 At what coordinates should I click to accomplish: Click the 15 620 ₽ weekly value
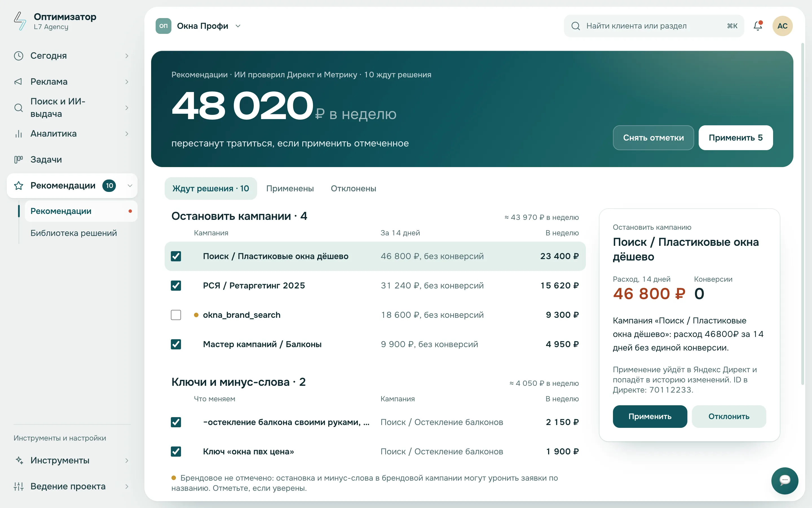click(559, 286)
